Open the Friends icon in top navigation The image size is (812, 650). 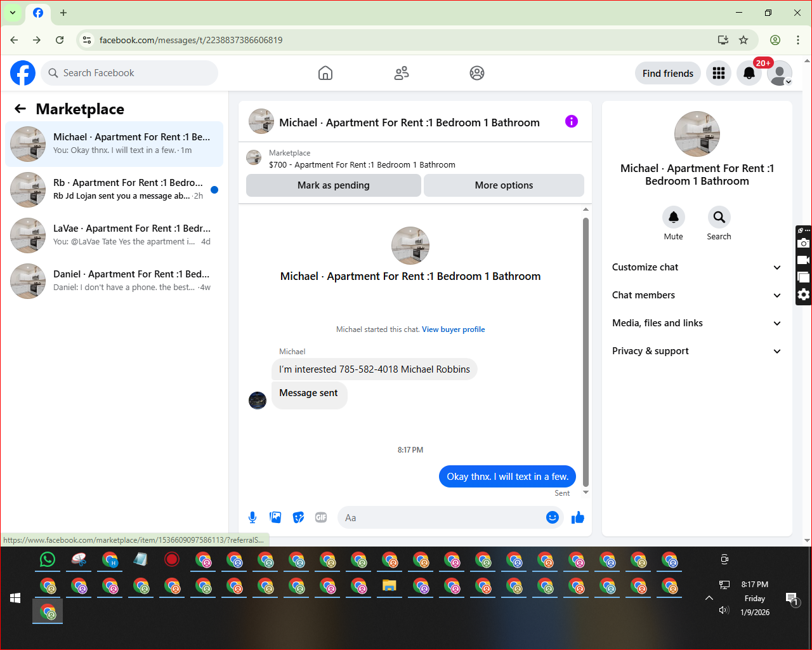pos(402,73)
